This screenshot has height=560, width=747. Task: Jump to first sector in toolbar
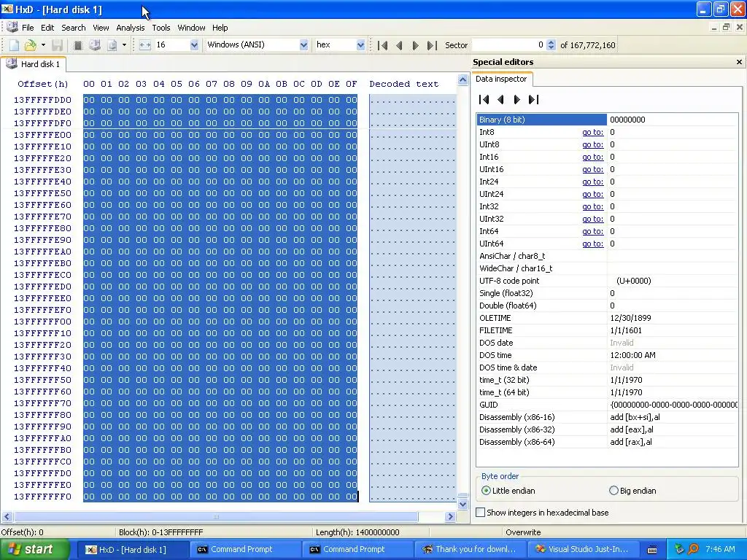(x=382, y=45)
